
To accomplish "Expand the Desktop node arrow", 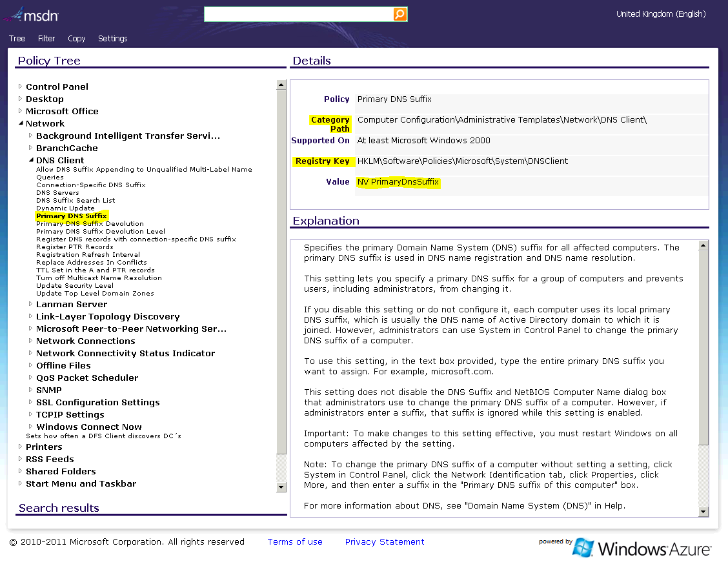I will tap(20, 99).
